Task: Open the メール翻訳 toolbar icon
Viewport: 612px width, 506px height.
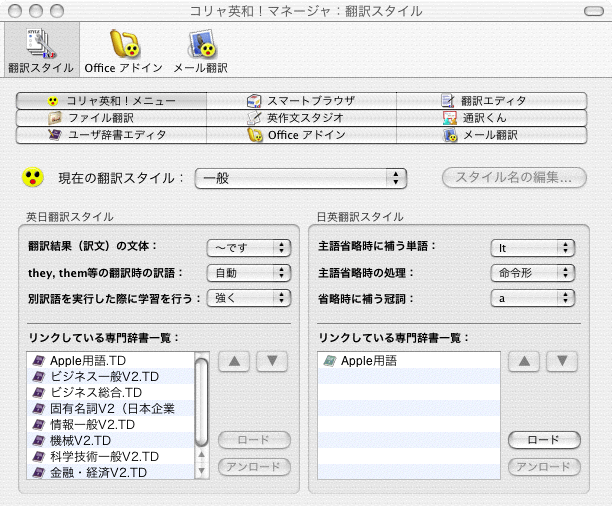Action: [201, 51]
